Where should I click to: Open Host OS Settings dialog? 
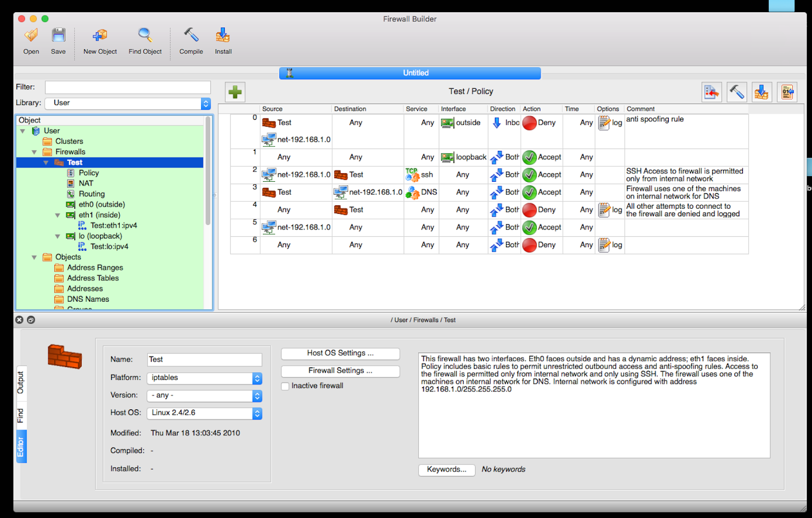pos(341,353)
